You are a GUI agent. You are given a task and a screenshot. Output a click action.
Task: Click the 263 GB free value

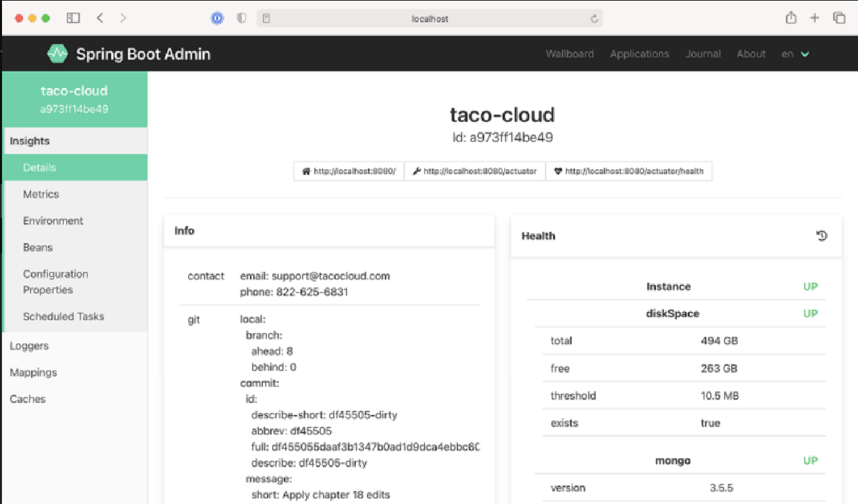coord(718,369)
